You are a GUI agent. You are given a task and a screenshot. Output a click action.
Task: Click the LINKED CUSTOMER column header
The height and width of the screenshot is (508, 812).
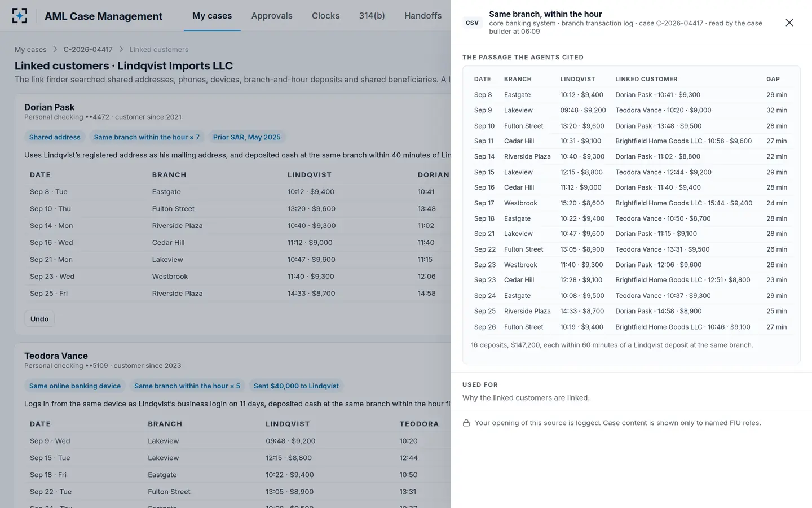pos(646,79)
